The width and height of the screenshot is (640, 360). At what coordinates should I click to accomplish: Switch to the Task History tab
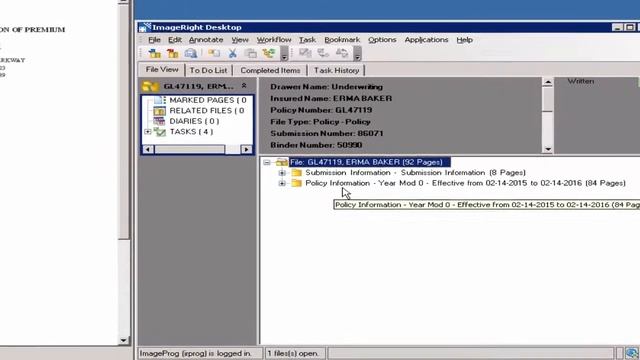[x=336, y=70]
